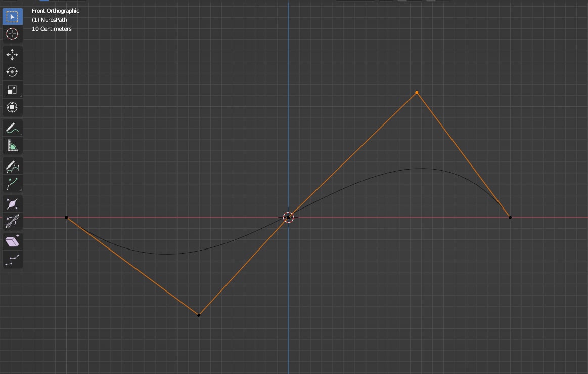
Task: Switch to the Rotate tool
Action: (12, 72)
